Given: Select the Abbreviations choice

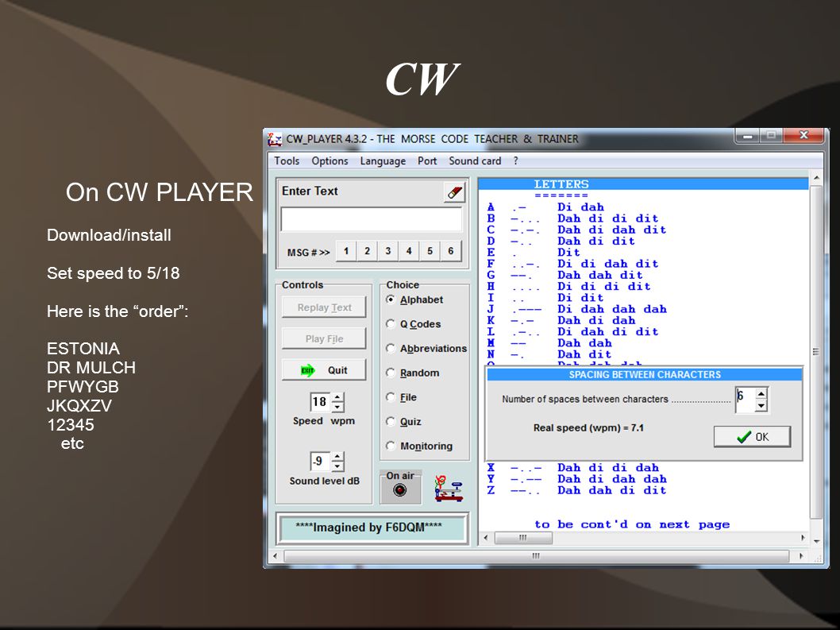Looking at the screenshot, I should point(426,349).
